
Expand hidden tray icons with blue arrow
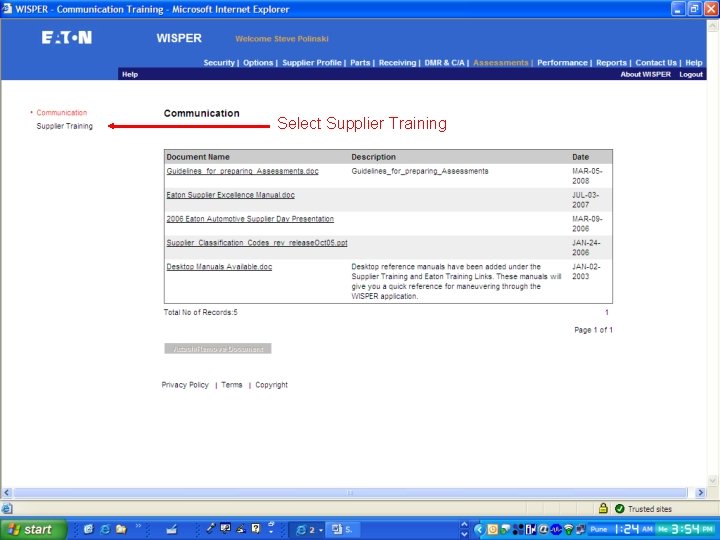pos(479,529)
